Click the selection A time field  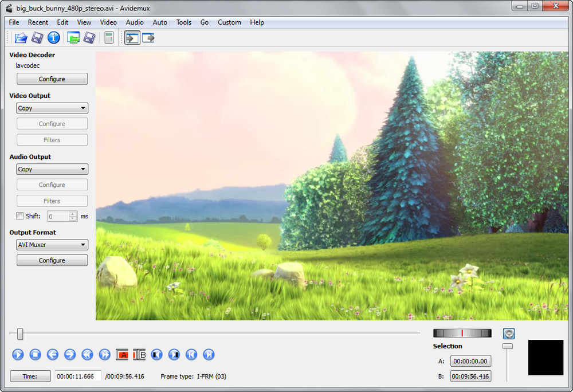tap(470, 361)
